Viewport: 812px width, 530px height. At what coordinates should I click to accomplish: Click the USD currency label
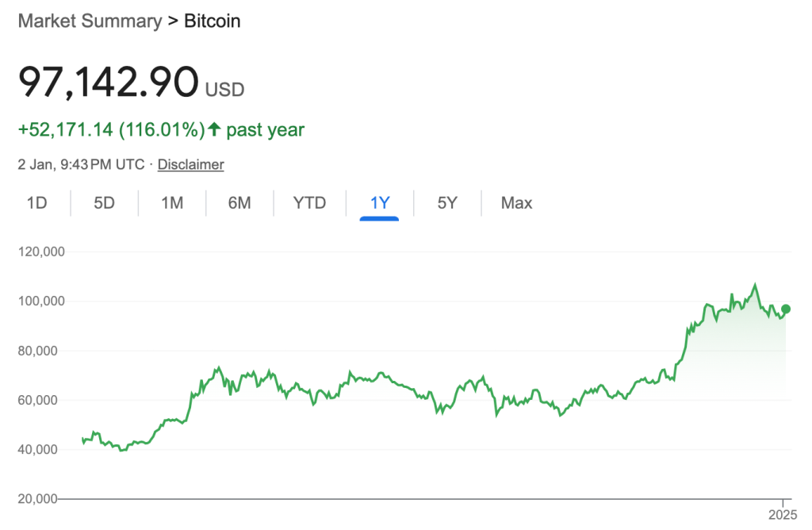click(225, 89)
